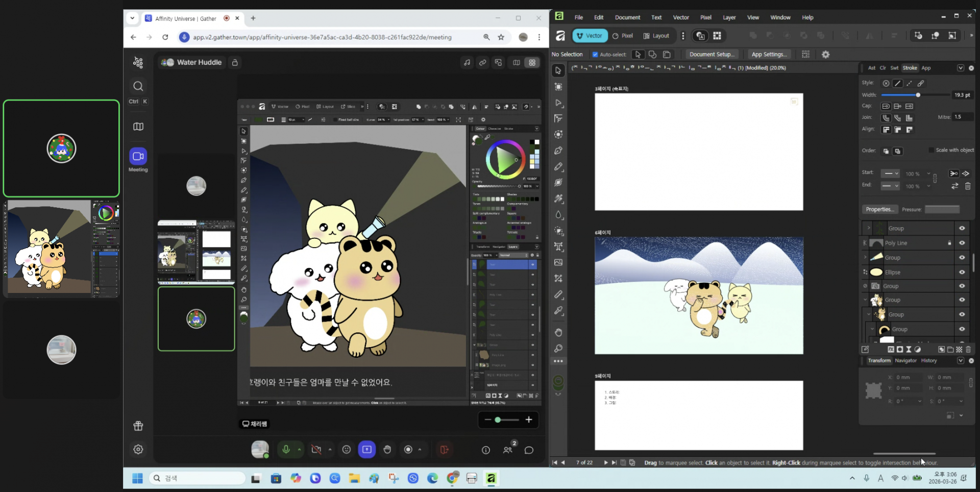Select the Node tool in Affinity

558,103
